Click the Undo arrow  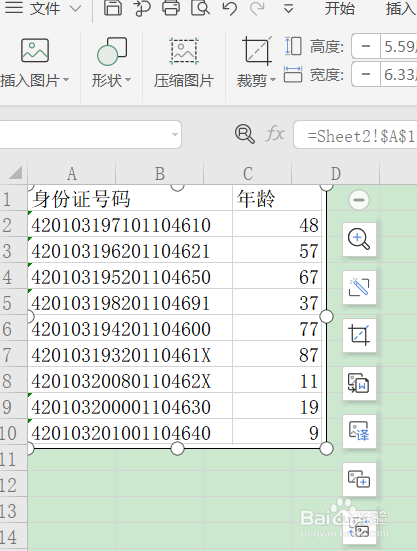(x=230, y=8)
